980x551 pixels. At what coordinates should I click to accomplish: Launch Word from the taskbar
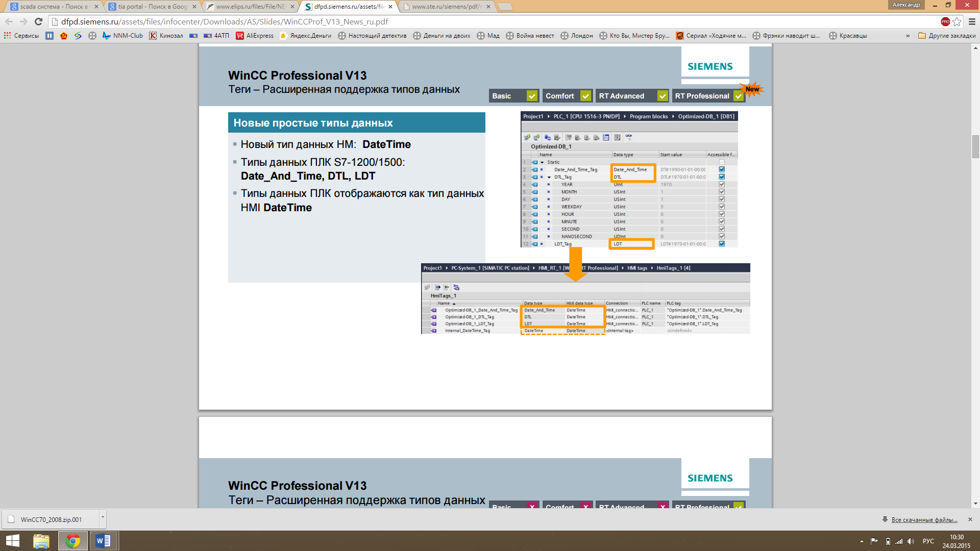click(103, 541)
